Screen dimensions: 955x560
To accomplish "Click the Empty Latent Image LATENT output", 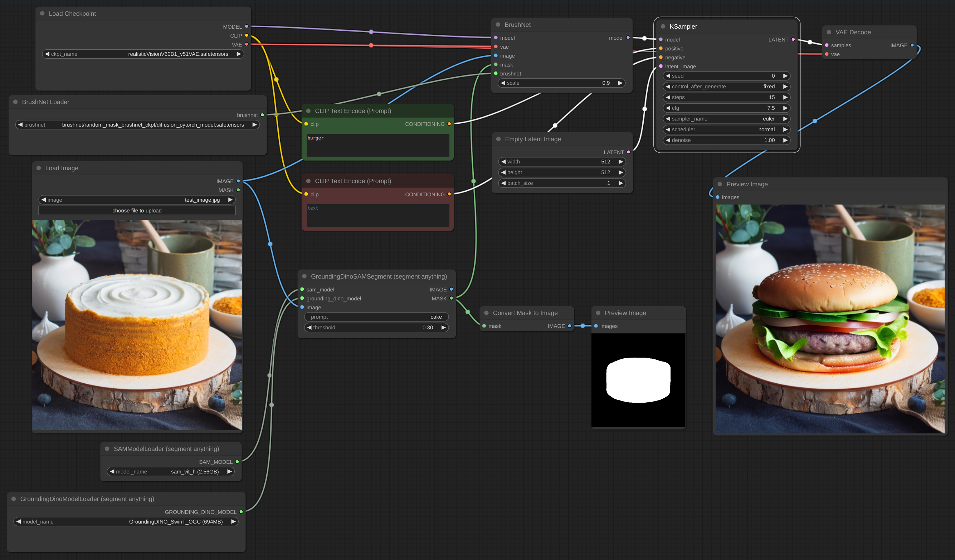I will (x=628, y=152).
